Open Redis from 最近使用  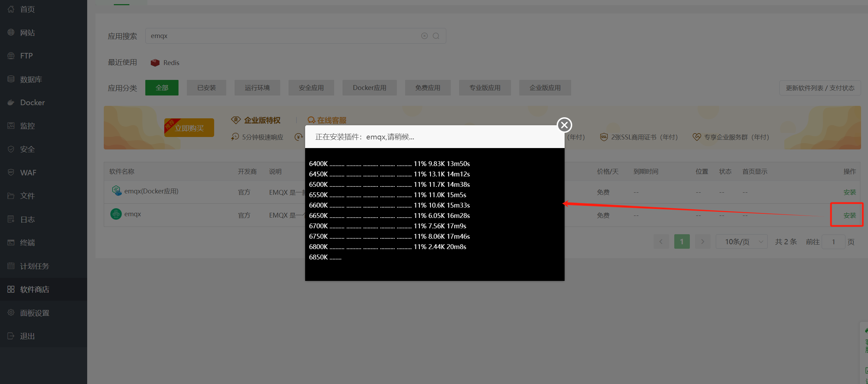(165, 63)
